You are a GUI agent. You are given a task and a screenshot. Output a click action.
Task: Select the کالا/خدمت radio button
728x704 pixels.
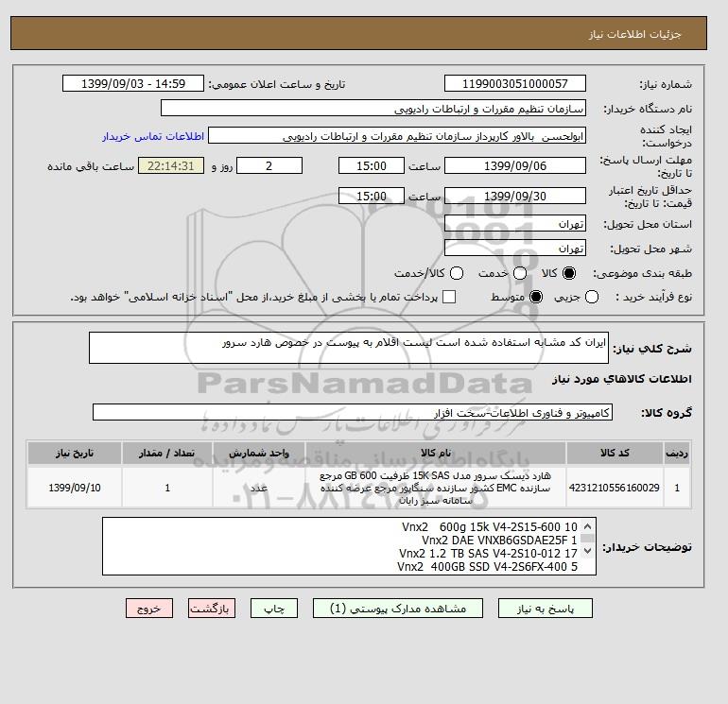[457, 273]
